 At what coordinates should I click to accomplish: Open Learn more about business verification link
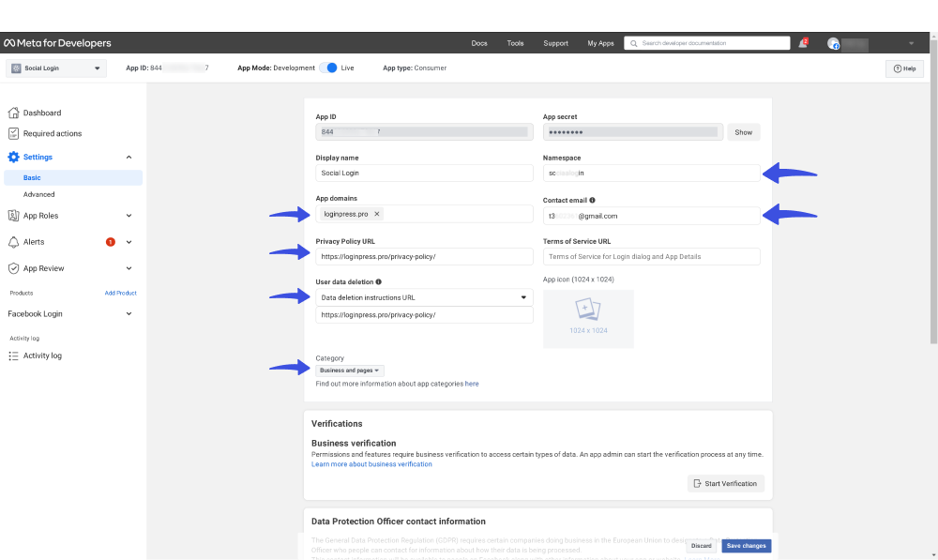click(x=371, y=464)
